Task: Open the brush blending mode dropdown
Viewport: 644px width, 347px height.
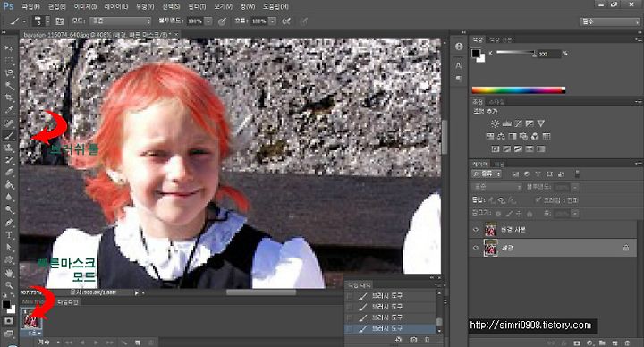Action: (x=121, y=21)
